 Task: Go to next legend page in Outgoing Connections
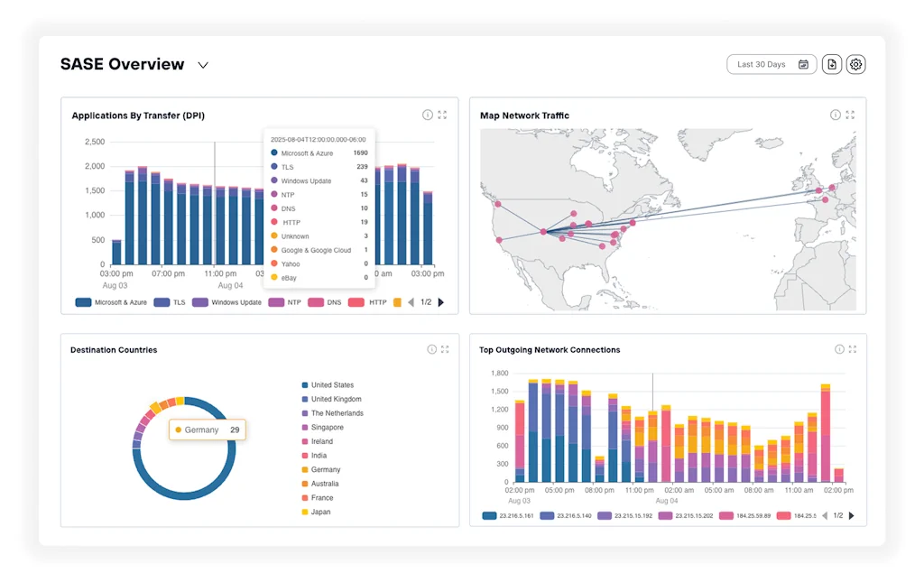pos(852,515)
